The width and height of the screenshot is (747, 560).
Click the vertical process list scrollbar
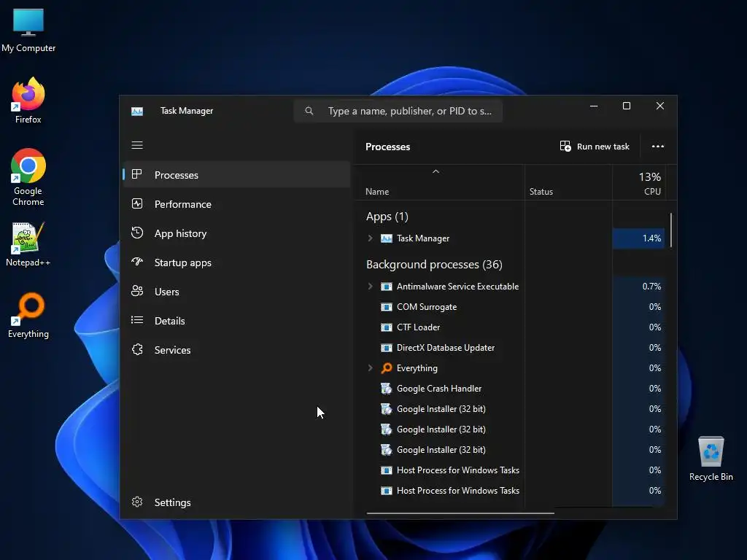tap(671, 230)
